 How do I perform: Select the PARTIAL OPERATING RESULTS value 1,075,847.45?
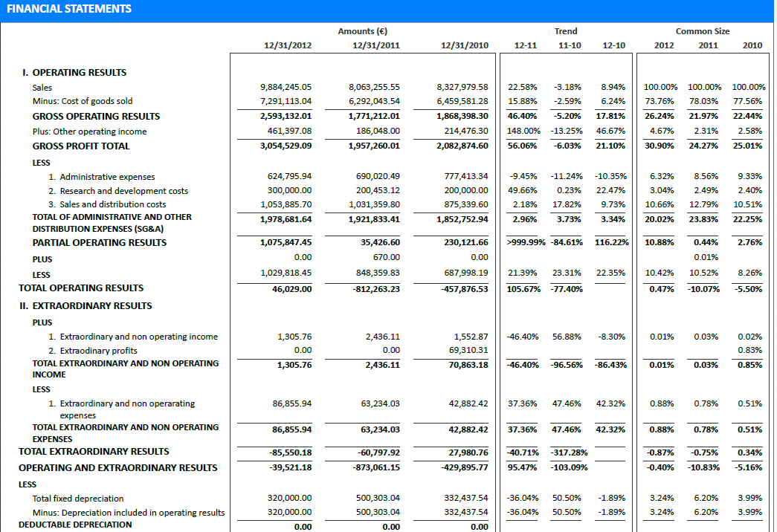(x=286, y=243)
